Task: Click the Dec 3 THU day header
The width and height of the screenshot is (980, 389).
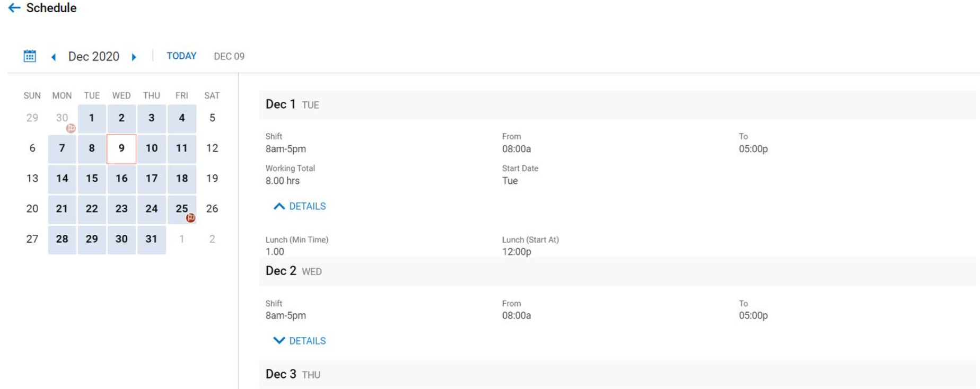Action: 617,375
